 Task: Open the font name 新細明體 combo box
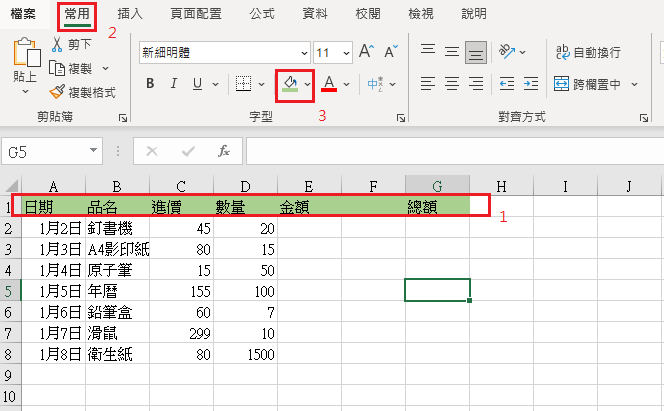[x=224, y=53]
